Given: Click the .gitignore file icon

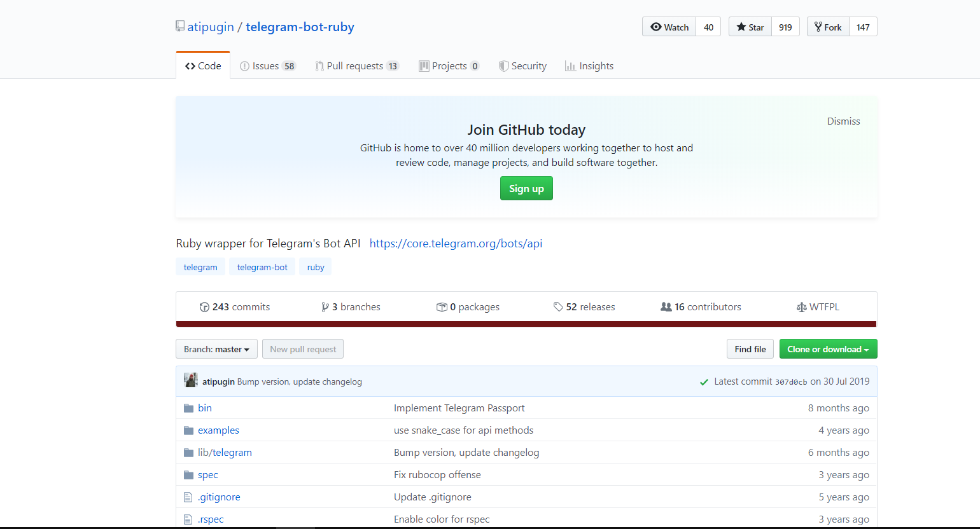Looking at the screenshot, I should tap(188, 497).
